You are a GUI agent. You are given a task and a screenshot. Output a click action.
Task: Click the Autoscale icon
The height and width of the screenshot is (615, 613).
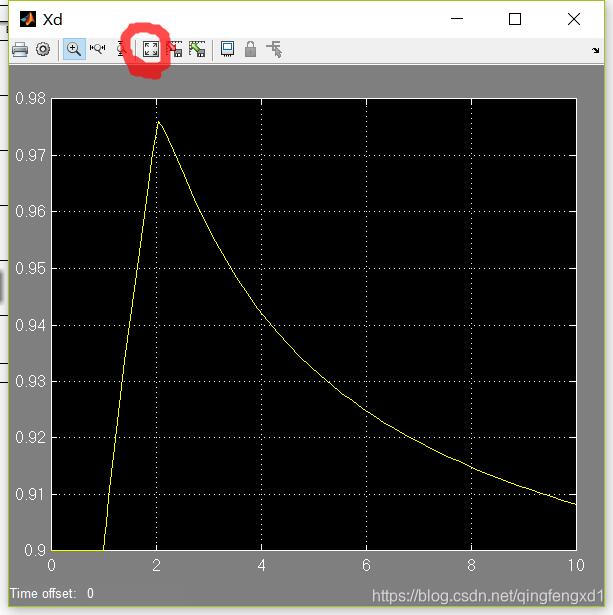pos(151,49)
